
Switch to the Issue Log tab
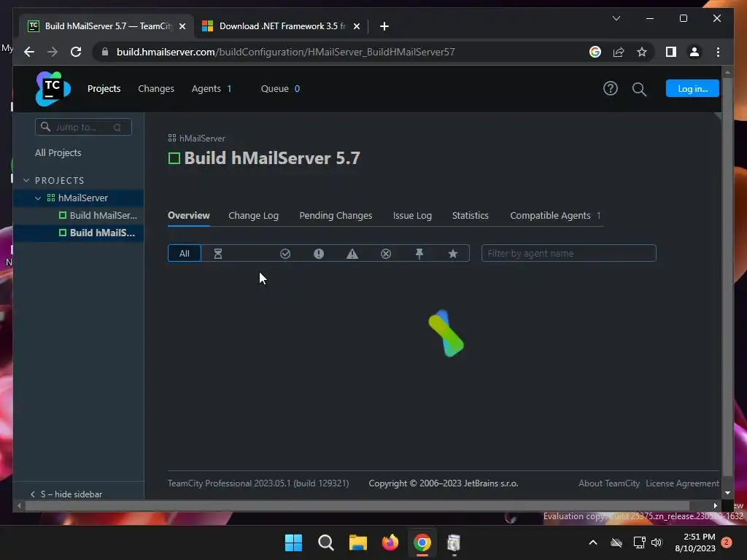[412, 216]
